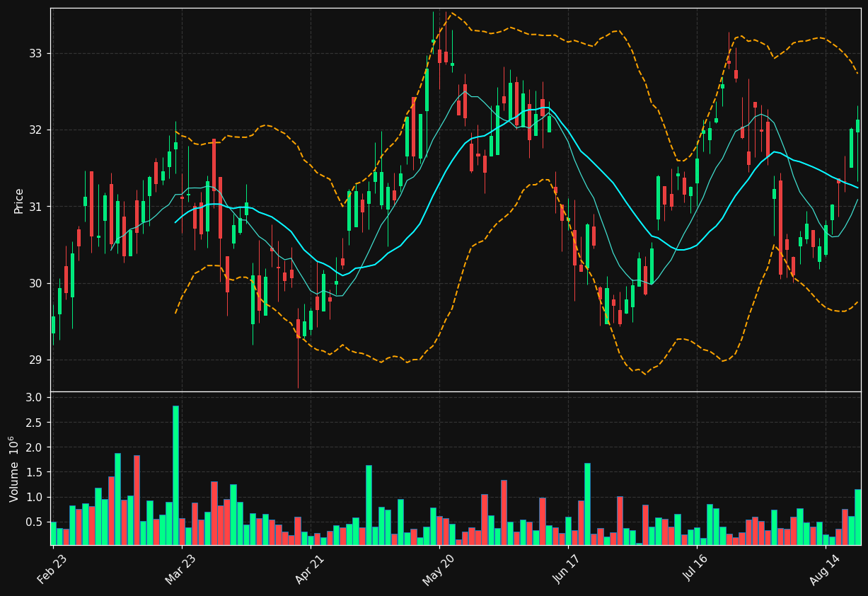Click the tallest volume bar near 2.8 million
This screenshot has height=596, width=868.
pos(175,476)
